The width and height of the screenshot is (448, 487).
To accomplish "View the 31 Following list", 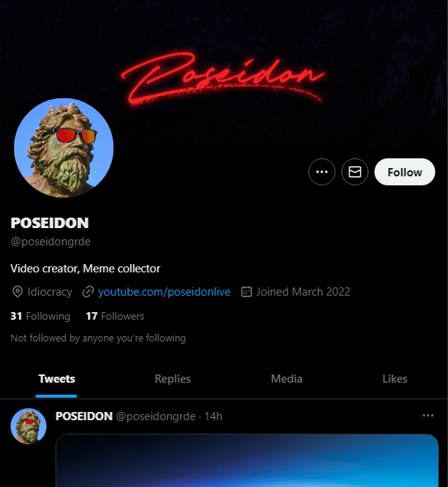I will point(41,316).
